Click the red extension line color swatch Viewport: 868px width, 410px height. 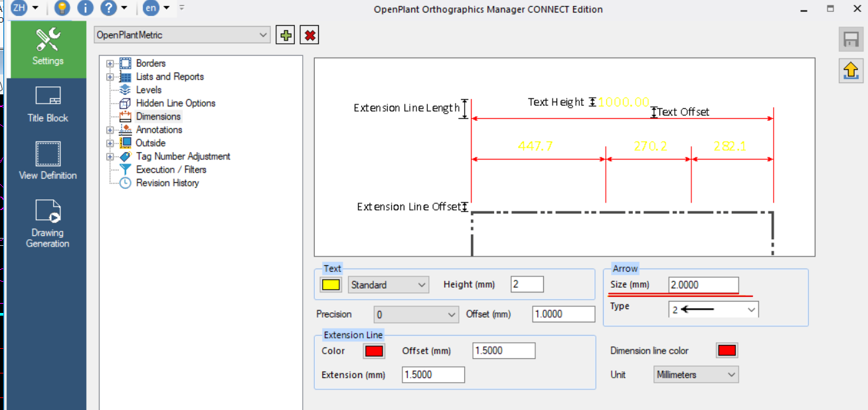tap(374, 351)
